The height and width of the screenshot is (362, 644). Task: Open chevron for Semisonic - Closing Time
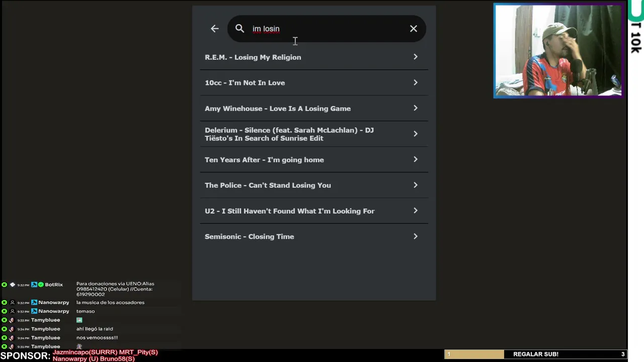[416, 236]
